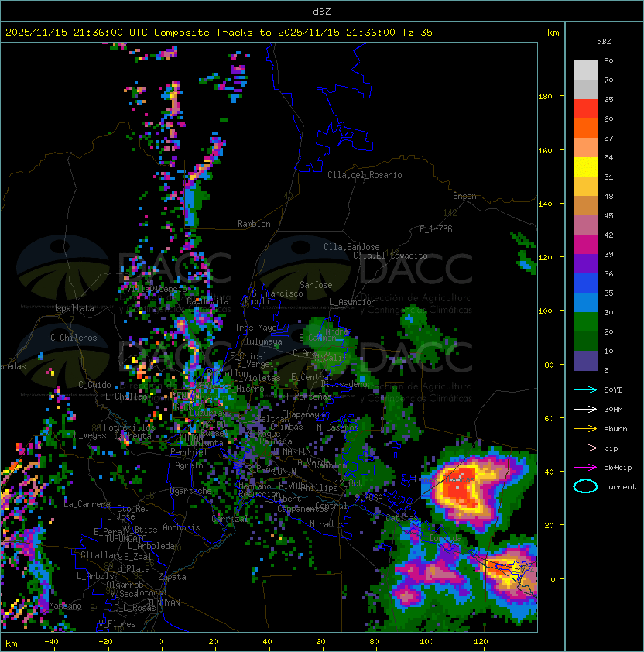
Task: Click the 'Encon' place label
Action: (464, 196)
